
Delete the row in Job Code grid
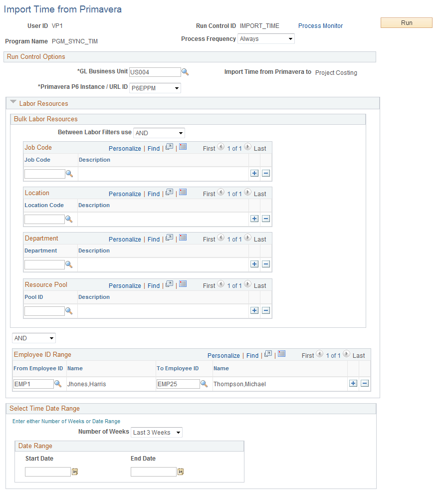(x=266, y=173)
